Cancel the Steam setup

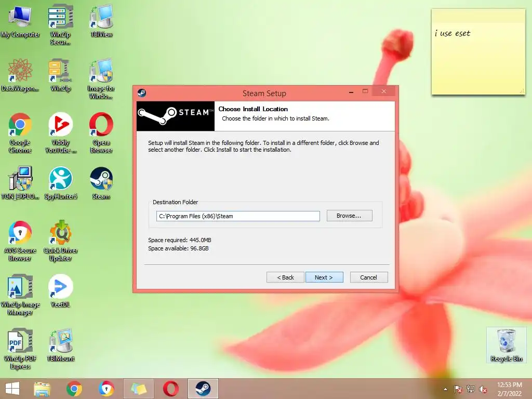click(x=369, y=277)
